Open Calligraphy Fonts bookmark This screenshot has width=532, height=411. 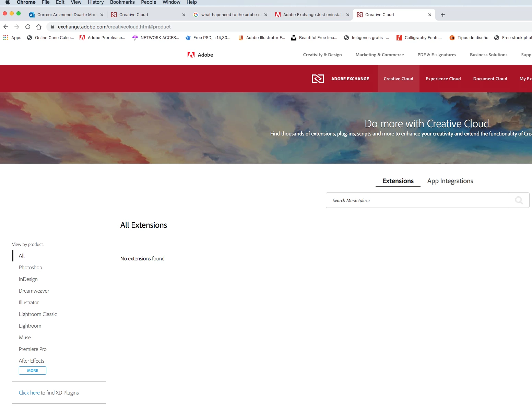[419, 38]
